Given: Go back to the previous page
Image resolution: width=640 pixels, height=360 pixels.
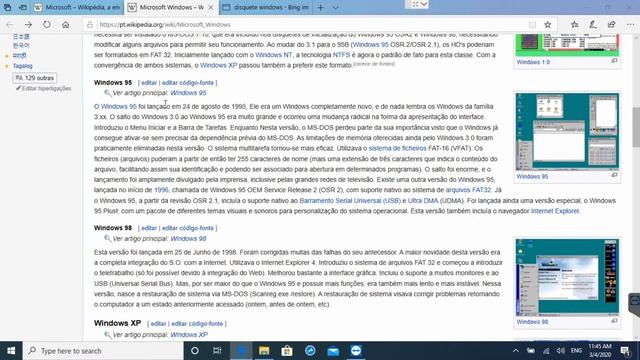Looking at the screenshot, I should tap(9, 24).
